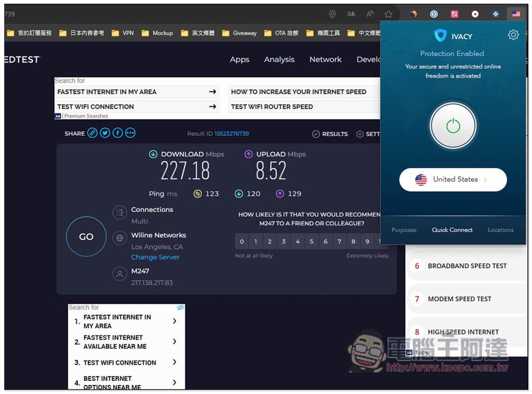This screenshot has height=394, width=532.
Task: Click the Speedtest logo
Action: 22,60
